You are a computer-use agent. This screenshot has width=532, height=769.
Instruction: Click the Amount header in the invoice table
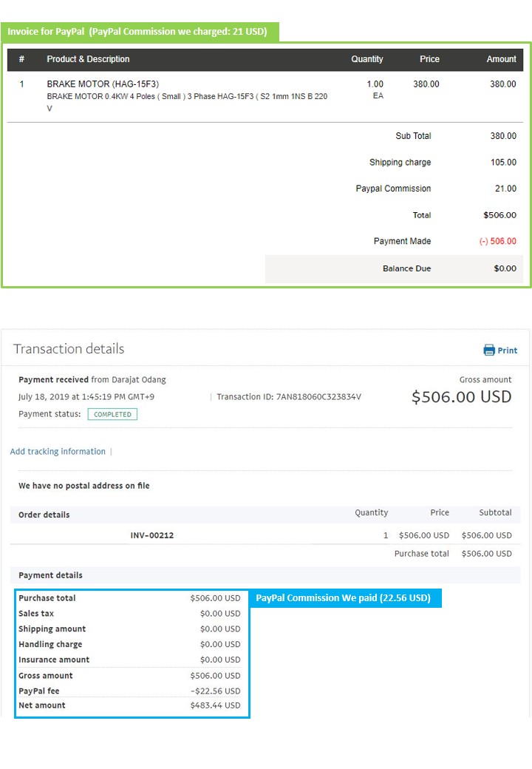click(x=501, y=59)
